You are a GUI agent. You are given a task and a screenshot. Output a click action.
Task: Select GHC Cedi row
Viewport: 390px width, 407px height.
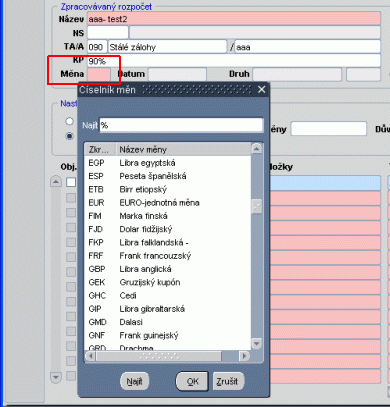click(x=168, y=296)
